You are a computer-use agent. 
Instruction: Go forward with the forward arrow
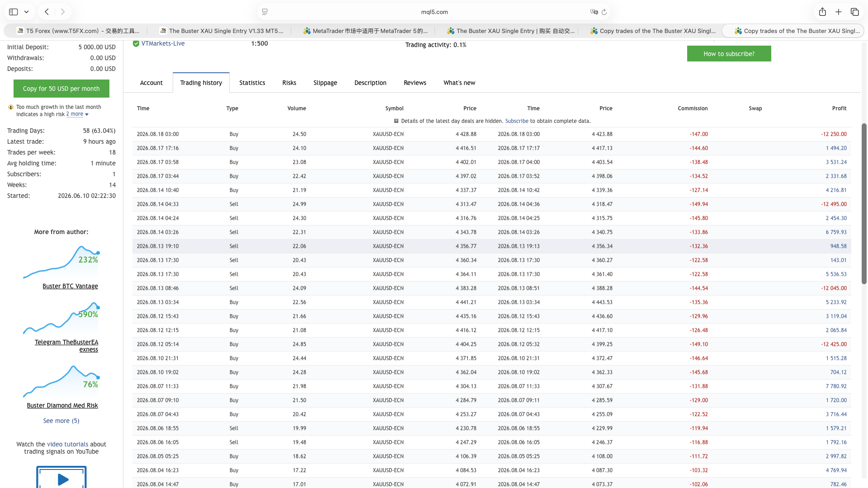[63, 12]
